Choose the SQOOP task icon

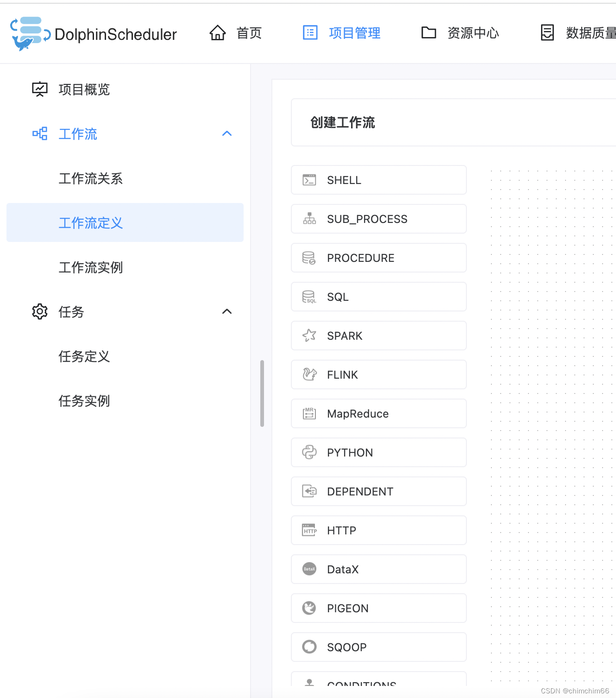point(309,647)
